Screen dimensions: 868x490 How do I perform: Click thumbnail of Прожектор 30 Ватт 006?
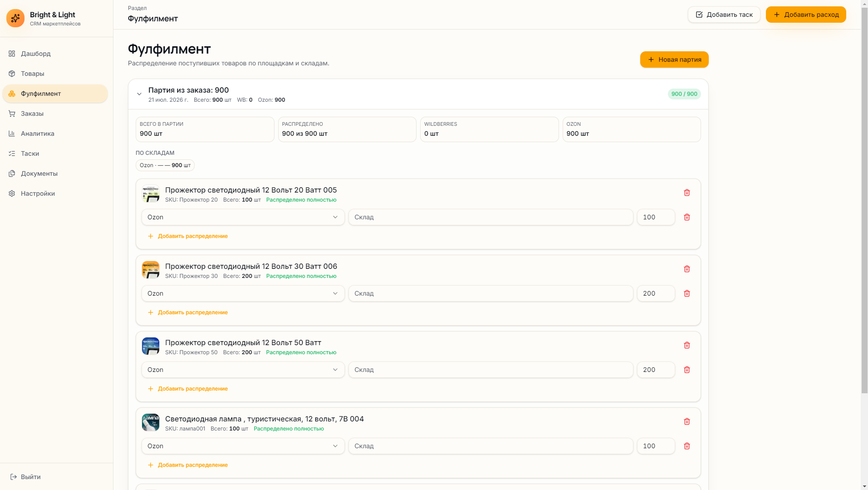coord(151,270)
